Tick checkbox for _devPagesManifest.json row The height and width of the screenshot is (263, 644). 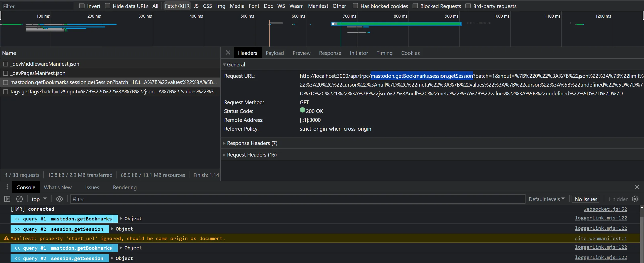click(6, 73)
